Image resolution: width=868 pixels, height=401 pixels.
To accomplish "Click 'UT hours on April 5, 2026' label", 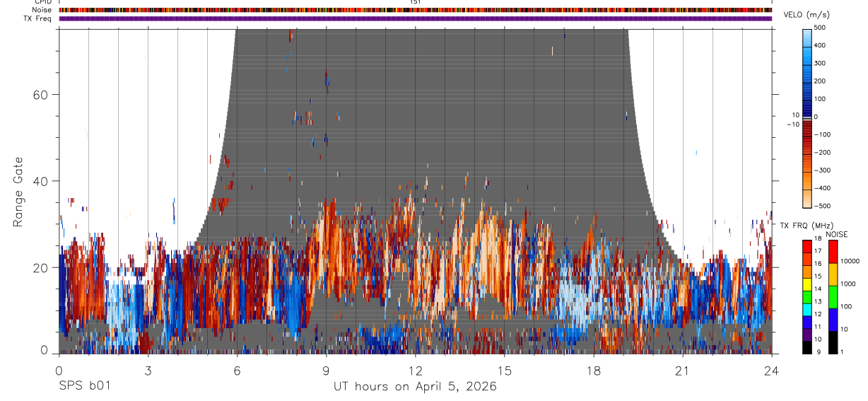I will [415, 387].
